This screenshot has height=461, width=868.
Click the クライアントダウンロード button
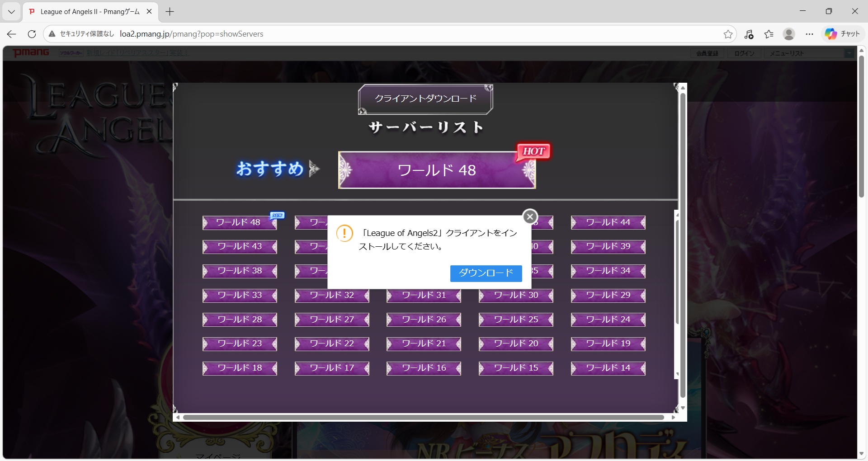425,99
